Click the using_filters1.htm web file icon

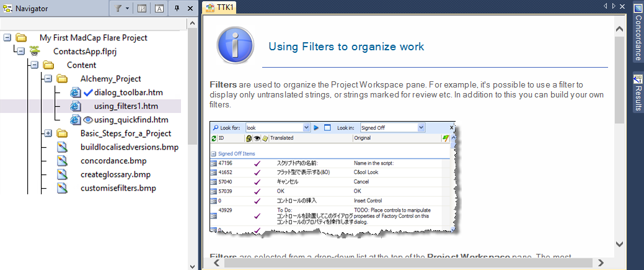point(76,106)
